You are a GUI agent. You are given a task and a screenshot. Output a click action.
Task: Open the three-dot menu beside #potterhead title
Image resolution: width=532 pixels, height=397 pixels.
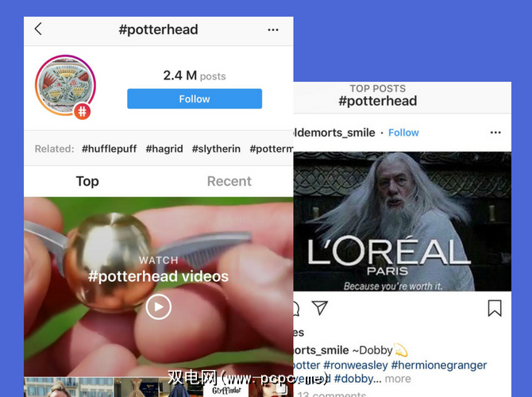pyautogui.click(x=273, y=30)
